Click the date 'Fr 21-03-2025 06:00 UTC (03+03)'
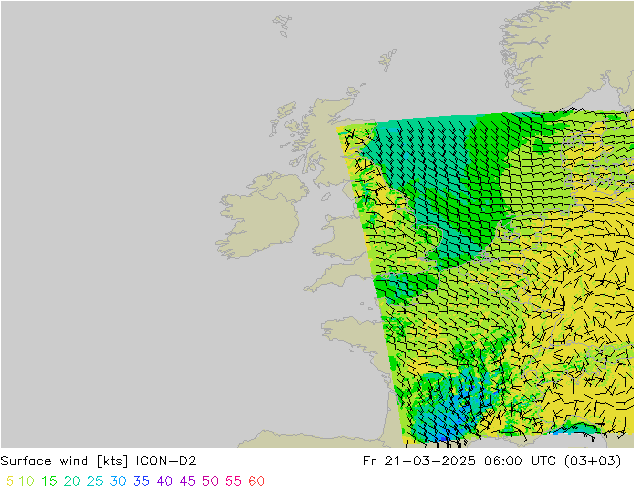 point(492,461)
